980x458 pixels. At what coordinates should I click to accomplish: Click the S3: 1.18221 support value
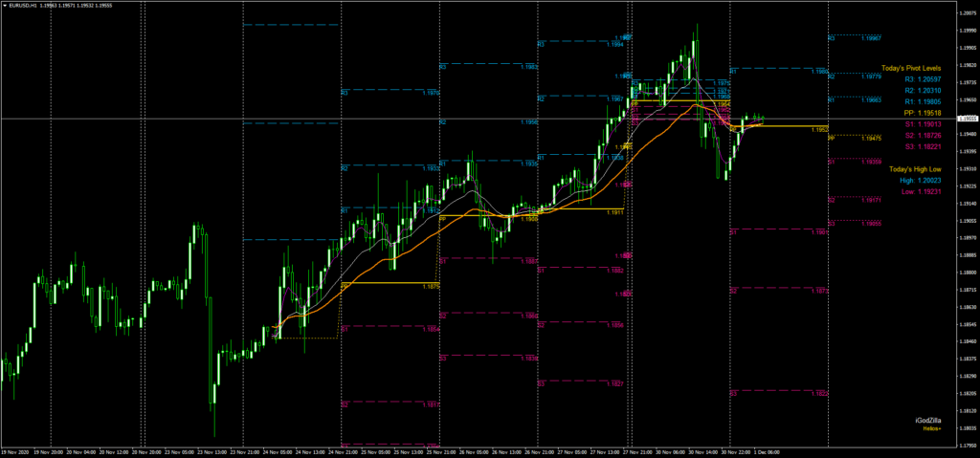(924, 147)
